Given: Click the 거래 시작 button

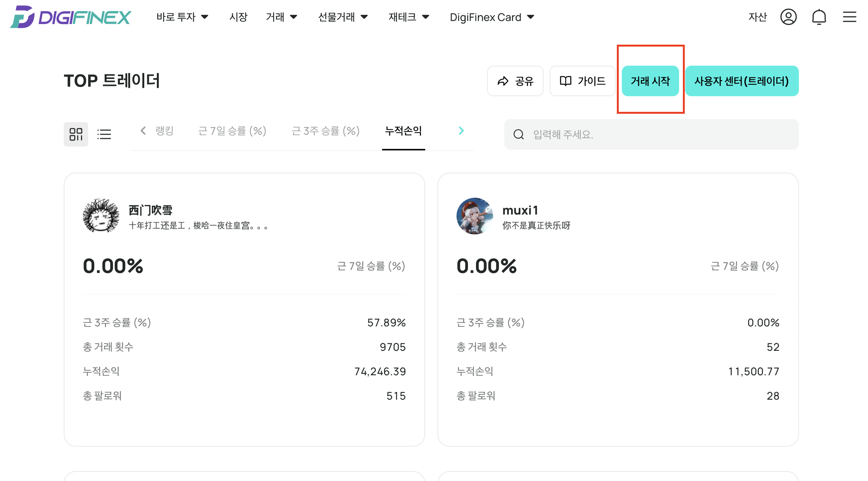Looking at the screenshot, I should click(x=650, y=81).
